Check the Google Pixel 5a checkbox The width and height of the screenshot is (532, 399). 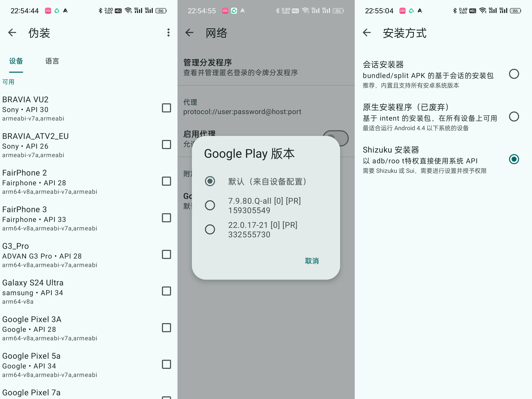click(166, 364)
